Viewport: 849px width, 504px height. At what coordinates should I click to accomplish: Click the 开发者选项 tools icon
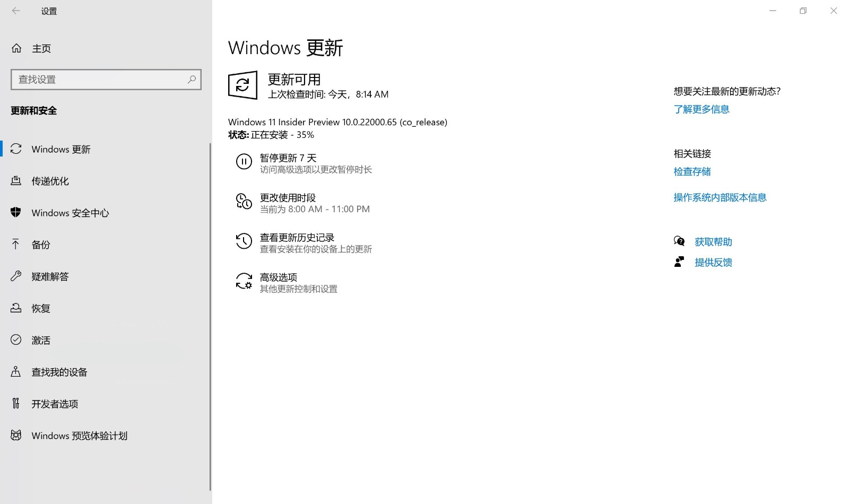[16, 404]
